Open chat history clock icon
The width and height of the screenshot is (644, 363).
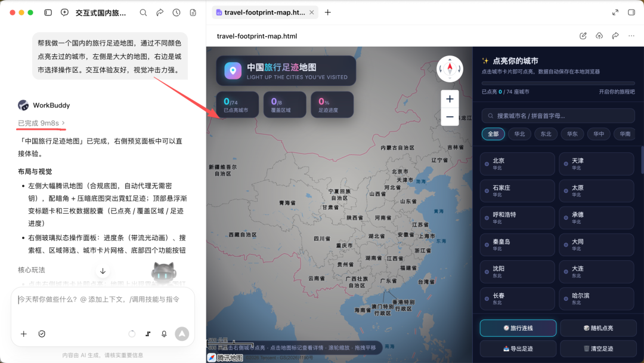[176, 13]
